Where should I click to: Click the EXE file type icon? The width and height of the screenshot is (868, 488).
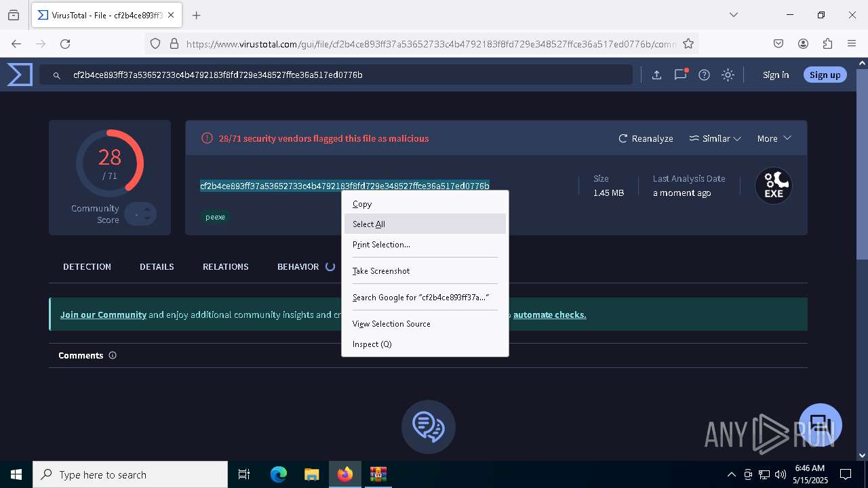tap(774, 186)
